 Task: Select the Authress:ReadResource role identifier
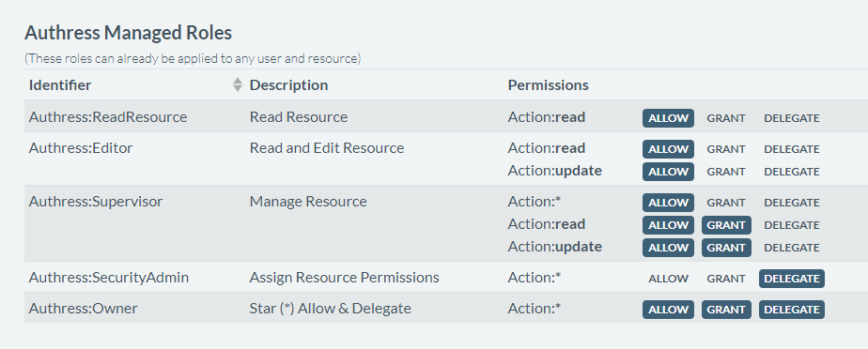108,117
